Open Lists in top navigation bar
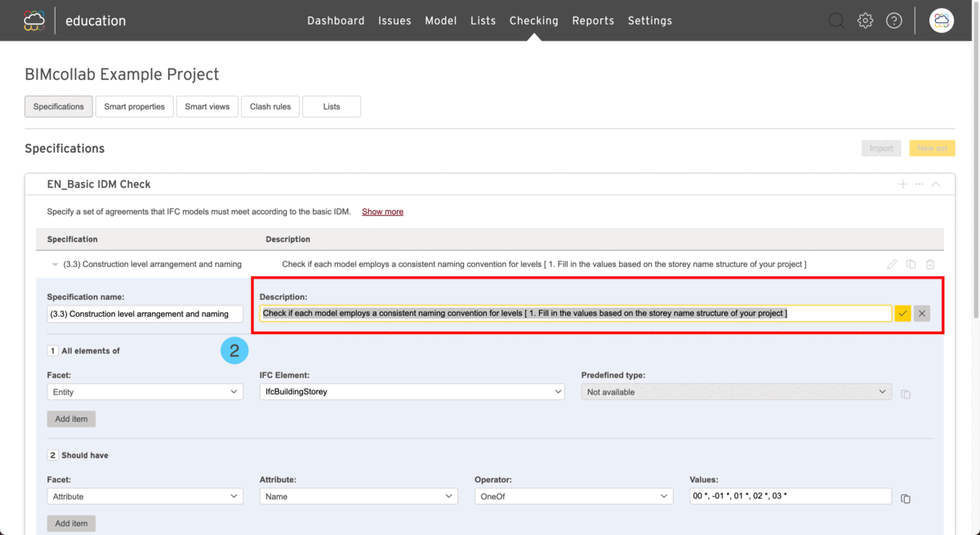The width and height of the screenshot is (980, 535). click(483, 20)
